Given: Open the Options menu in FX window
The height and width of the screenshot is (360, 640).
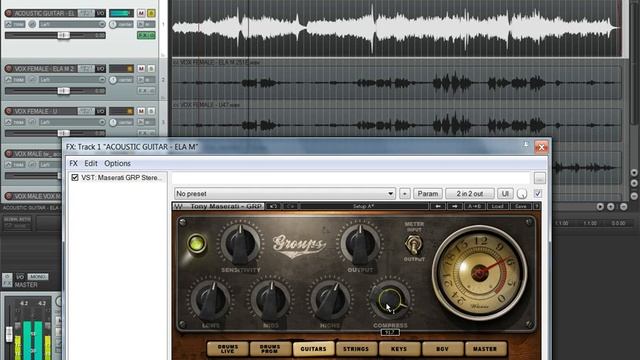Looking at the screenshot, I should [x=118, y=163].
